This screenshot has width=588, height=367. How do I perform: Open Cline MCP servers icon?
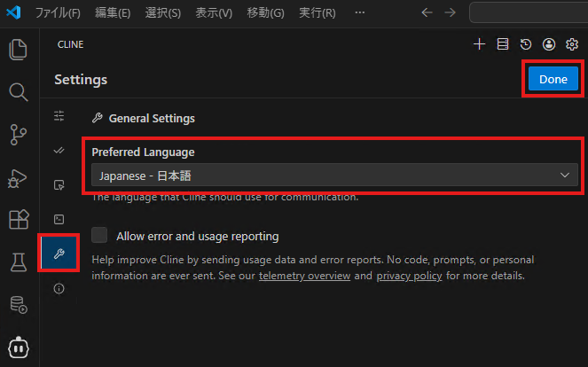(503, 44)
